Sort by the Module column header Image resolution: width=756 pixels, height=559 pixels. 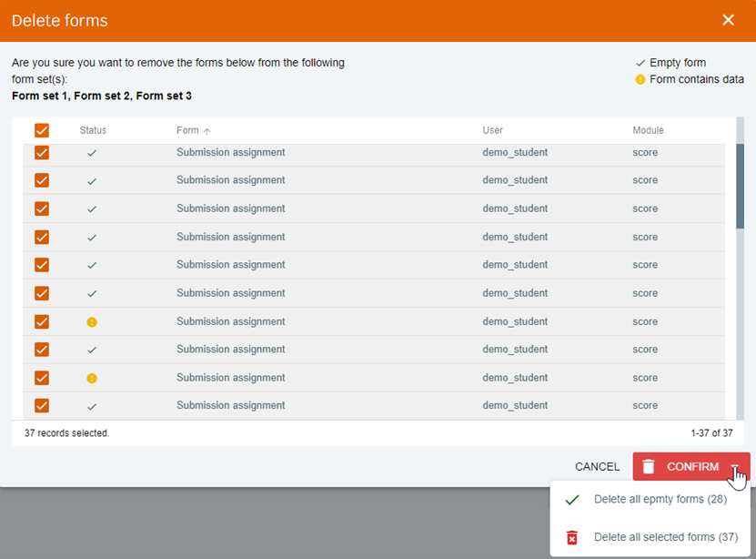(x=648, y=130)
